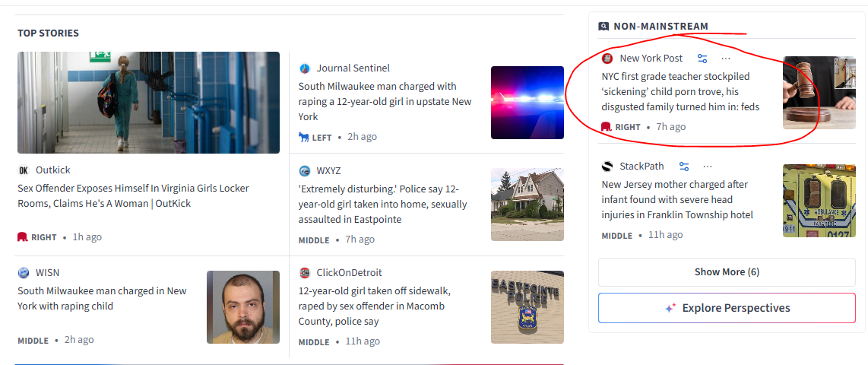This screenshot has height=365, width=868.
Task: Click the WXYZ source logo icon
Action: coord(305,170)
